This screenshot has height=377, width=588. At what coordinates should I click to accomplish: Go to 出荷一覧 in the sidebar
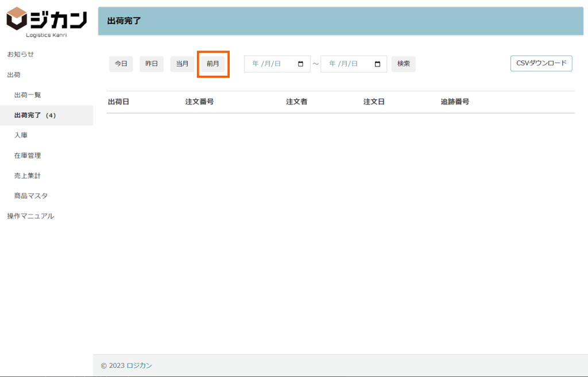pos(28,95)
